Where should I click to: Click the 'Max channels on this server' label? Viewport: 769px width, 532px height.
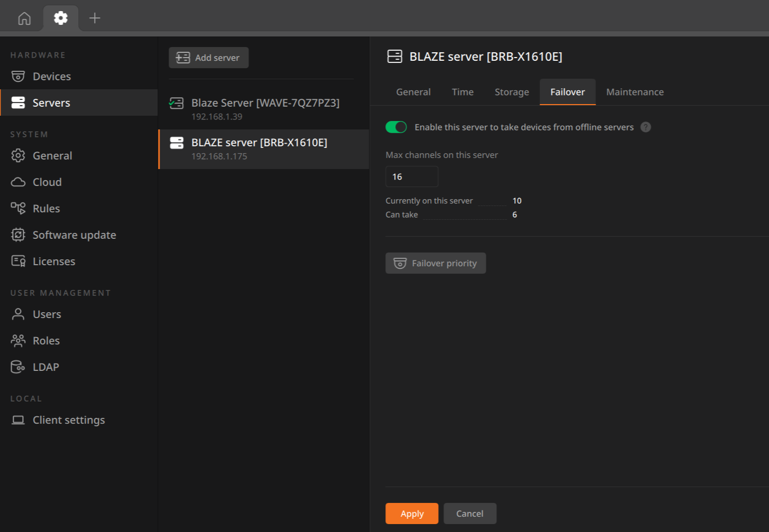442,155
